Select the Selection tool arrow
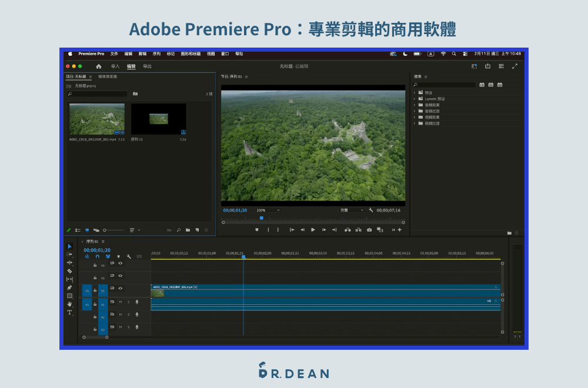Image resolution: width=588 pixels, height=388 pixels. 69,246
